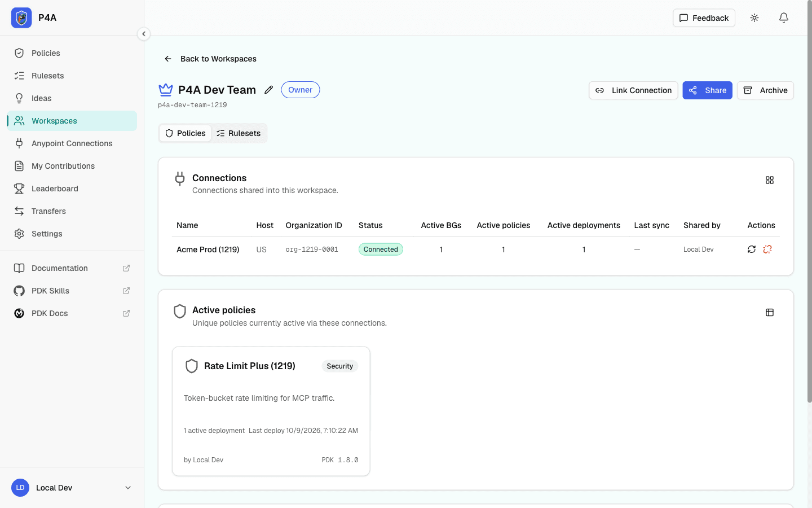Click the back arrow to Workspaces

(x=168, y=59)
